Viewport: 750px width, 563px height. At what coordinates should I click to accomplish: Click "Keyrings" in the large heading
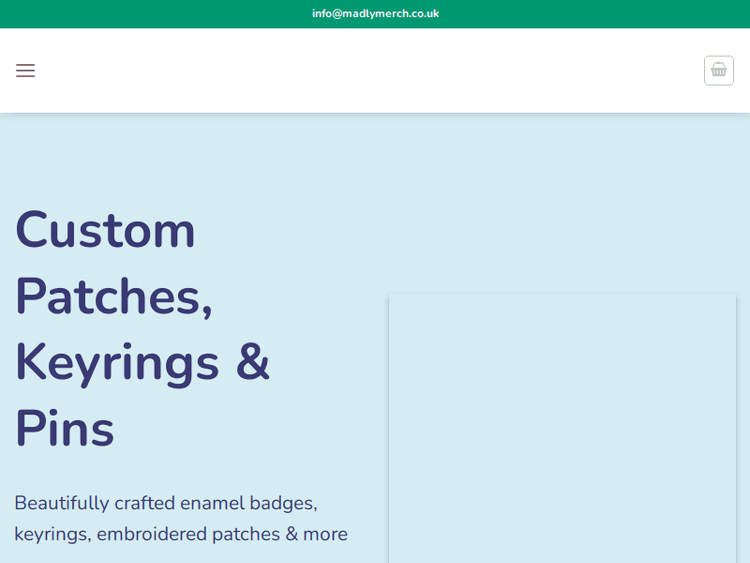(117, 362)
